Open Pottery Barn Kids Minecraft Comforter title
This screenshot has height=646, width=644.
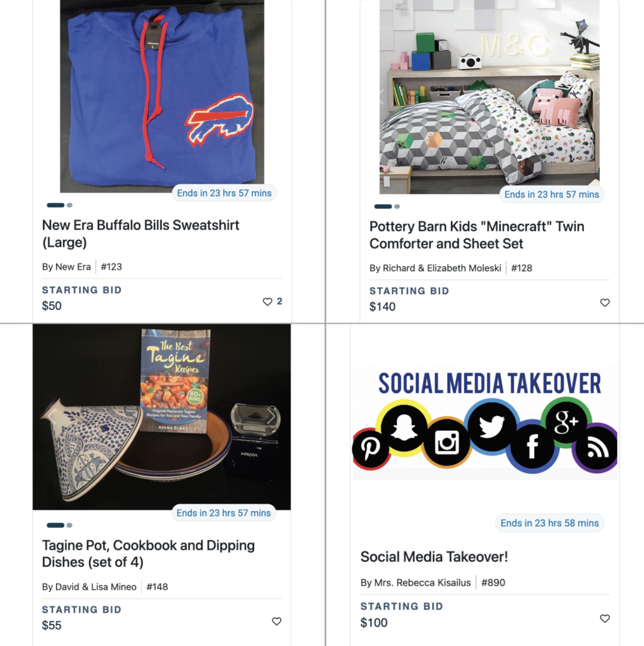tap(477, 235)
